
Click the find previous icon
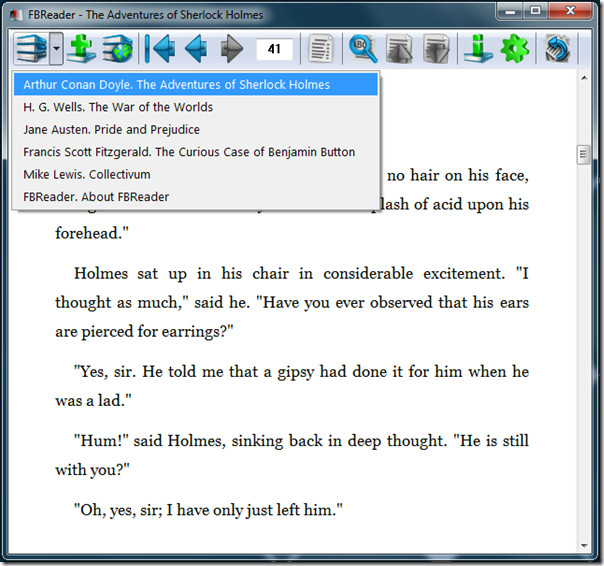tap(399, 49)
